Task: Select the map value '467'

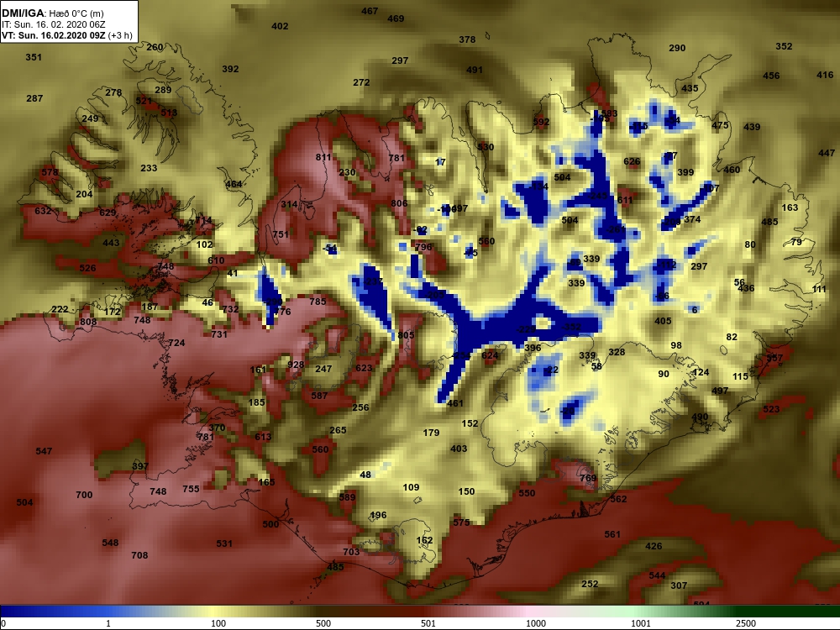Action: pyautogui.click(x=370, y=11)
